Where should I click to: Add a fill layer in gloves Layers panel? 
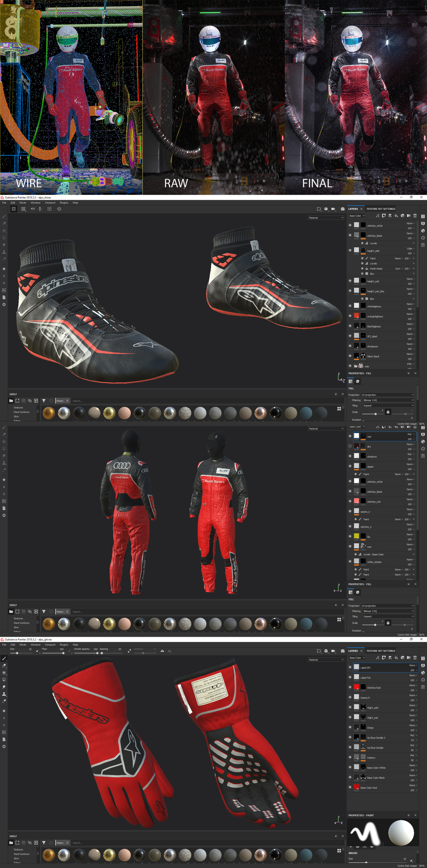396,657
